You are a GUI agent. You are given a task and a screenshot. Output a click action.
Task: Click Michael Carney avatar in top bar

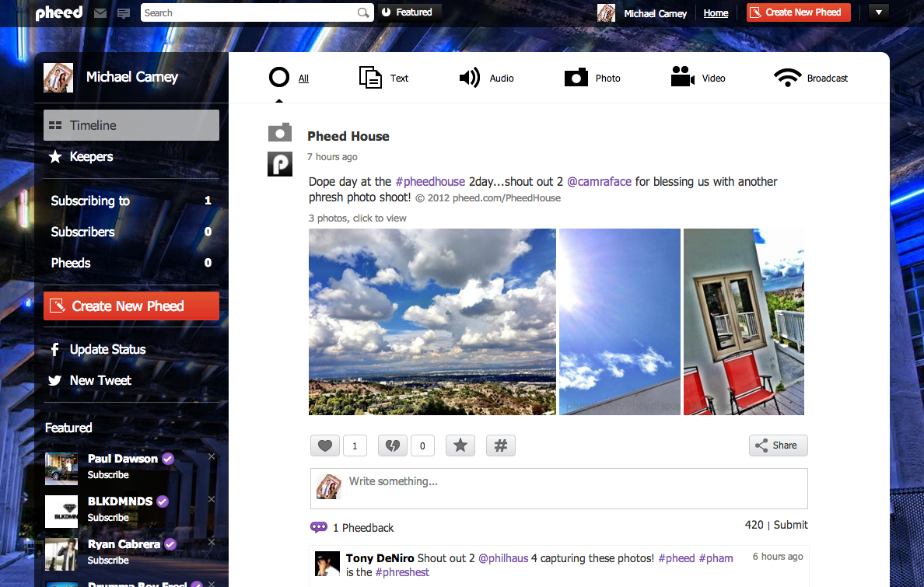[x=606, y=13]
